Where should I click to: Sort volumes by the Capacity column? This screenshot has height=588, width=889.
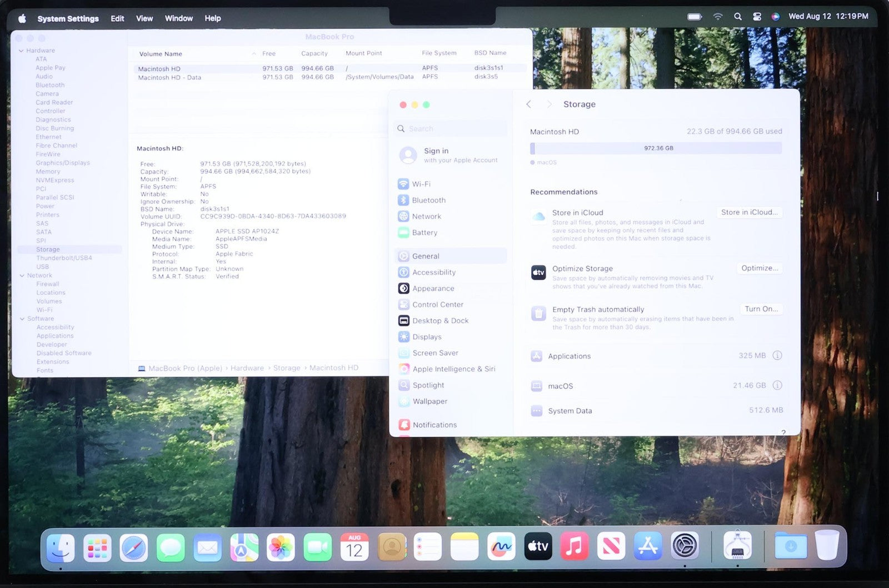[314, 53]
